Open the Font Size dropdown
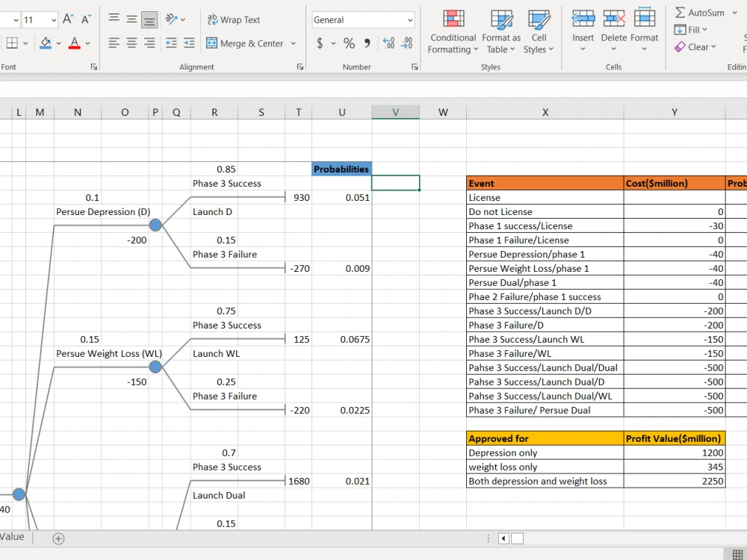 point(37,19)
